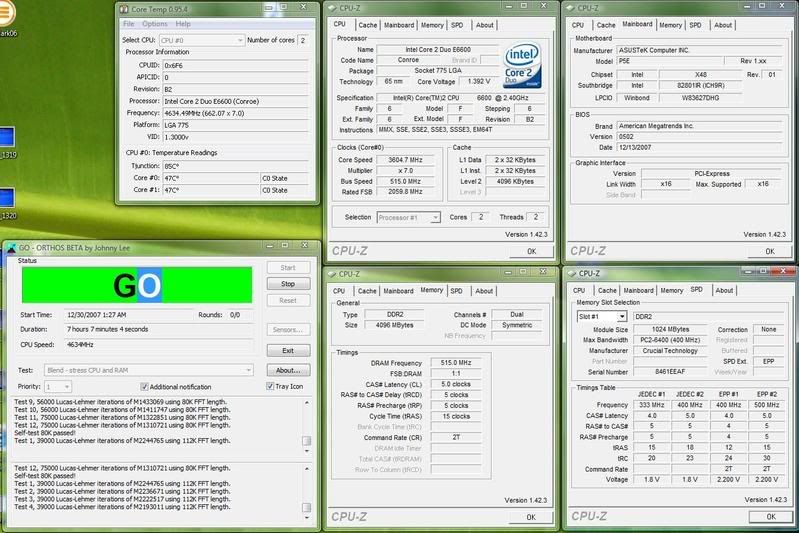Screen dimensions: 799x533
Task: Open the Slot #1 memory slot dropdown
Action: (x=602, y=316)
